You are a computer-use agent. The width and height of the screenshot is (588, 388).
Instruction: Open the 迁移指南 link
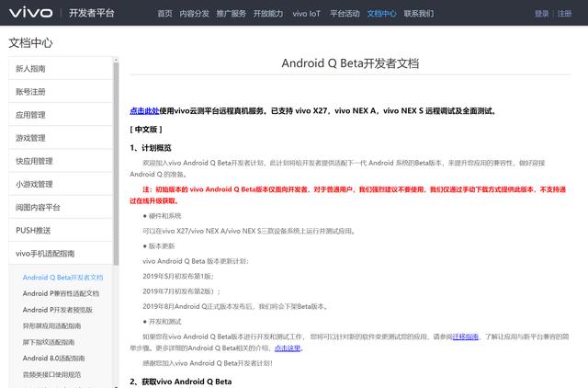pyautogui.click(x=465, y=337)
